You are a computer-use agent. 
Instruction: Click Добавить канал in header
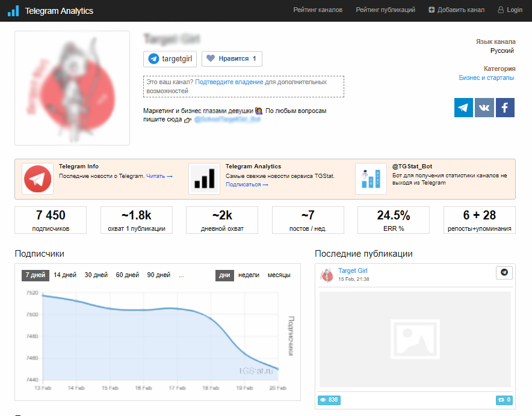(x=456, y=10)
